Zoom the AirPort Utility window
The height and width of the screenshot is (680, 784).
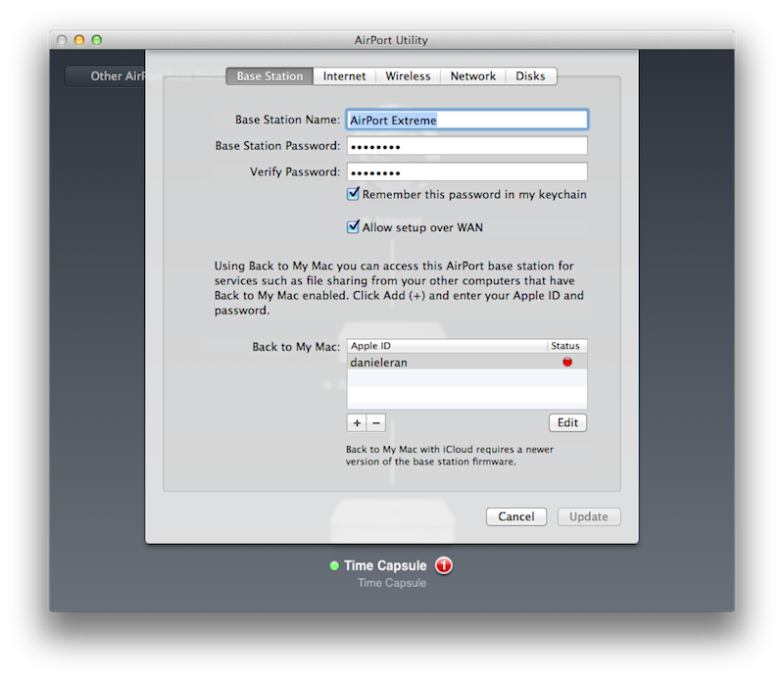pos(96,40)
